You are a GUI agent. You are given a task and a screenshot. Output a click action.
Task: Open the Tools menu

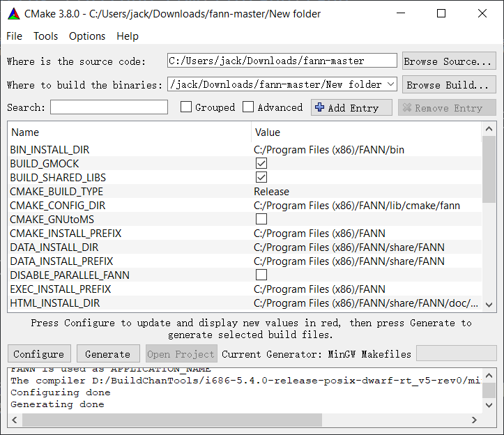coord(46,36)
